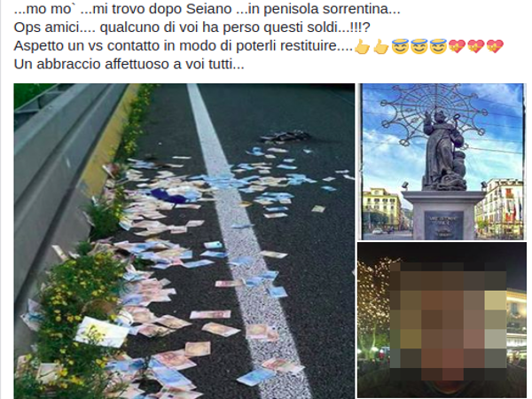The height and width of the screenshot is (399, 532).
Task: Open the statue photo thumbnail
Action: coord(442,161)
